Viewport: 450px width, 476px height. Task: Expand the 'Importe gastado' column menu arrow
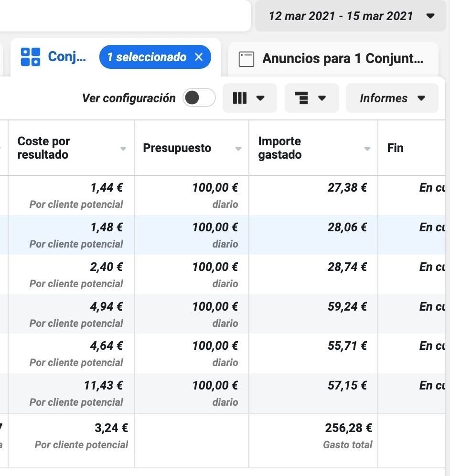[x=367, y=149]
